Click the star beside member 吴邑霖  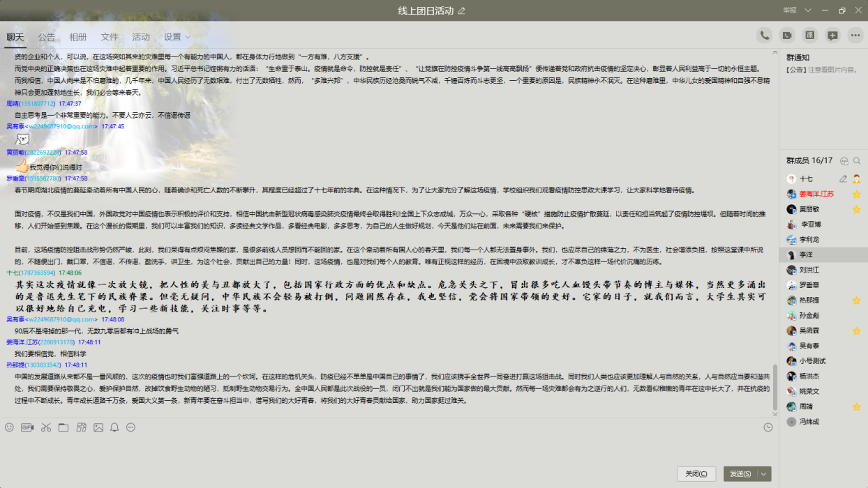tap(856, 330)
